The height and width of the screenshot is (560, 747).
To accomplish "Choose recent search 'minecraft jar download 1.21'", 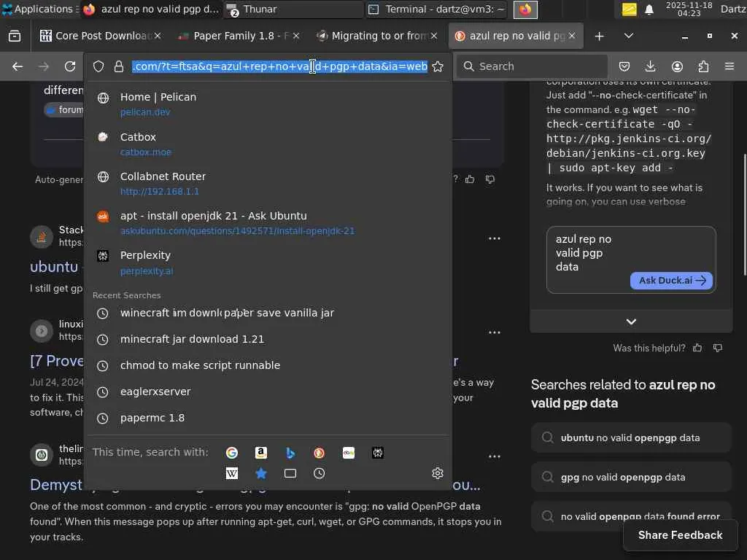I will pos(268,340).
